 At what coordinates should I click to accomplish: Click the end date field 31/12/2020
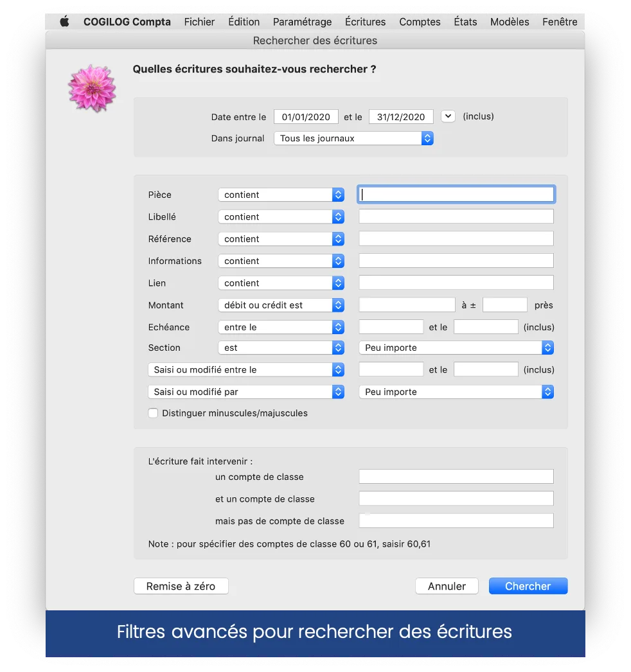click(x=401, y=116)
